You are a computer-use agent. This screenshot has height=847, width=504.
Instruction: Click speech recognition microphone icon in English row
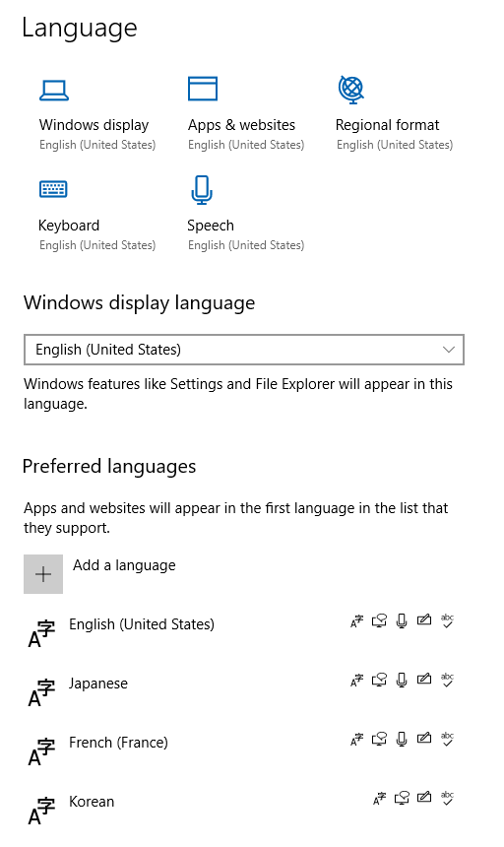402,621
